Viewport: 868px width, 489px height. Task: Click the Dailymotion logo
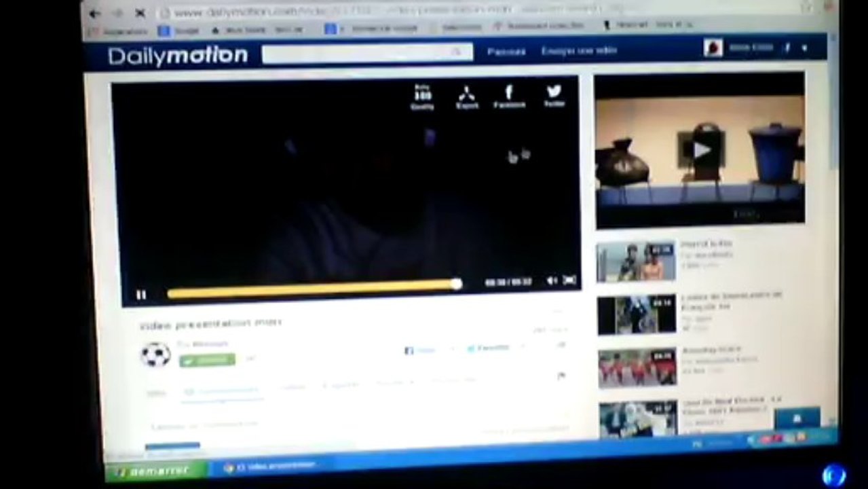(178, 56)
